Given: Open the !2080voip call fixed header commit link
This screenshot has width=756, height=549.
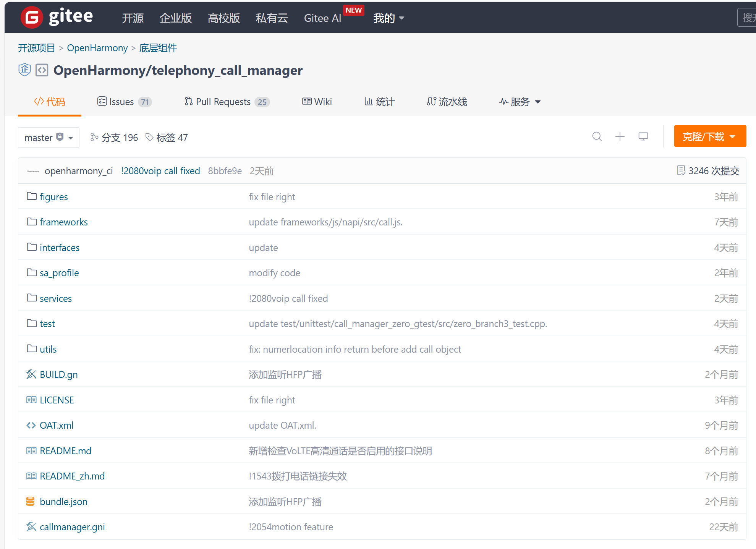Looking at the screenshot, I should tap(160, 171).
